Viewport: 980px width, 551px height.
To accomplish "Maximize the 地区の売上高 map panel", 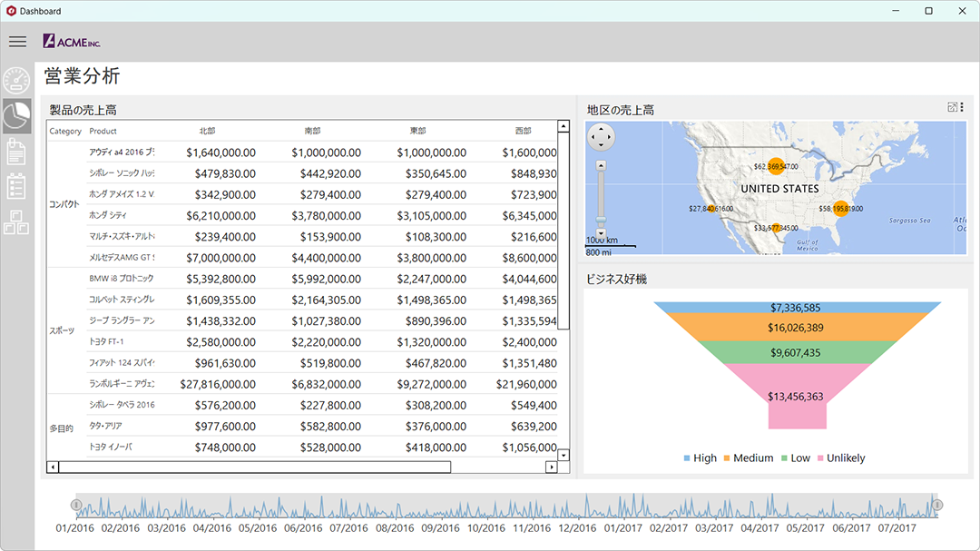I will point(952,108).
